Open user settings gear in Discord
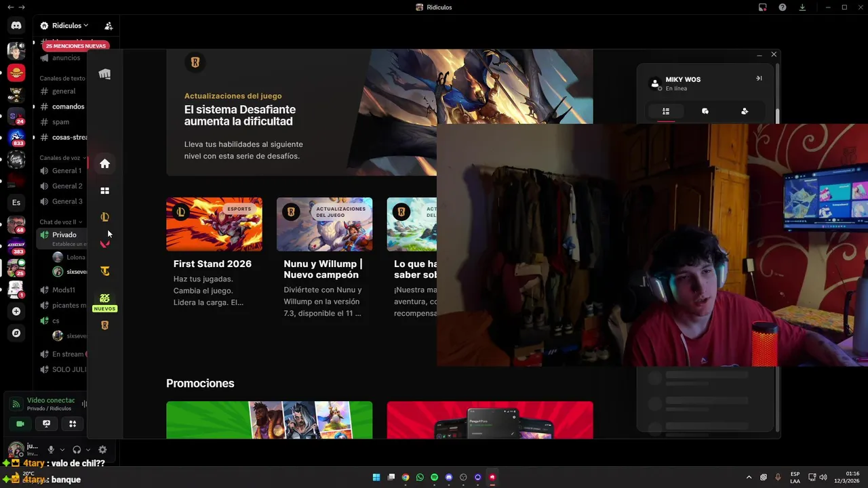Image resolution: width=868 pixels, height=488 pixels. tap(102, 449)
